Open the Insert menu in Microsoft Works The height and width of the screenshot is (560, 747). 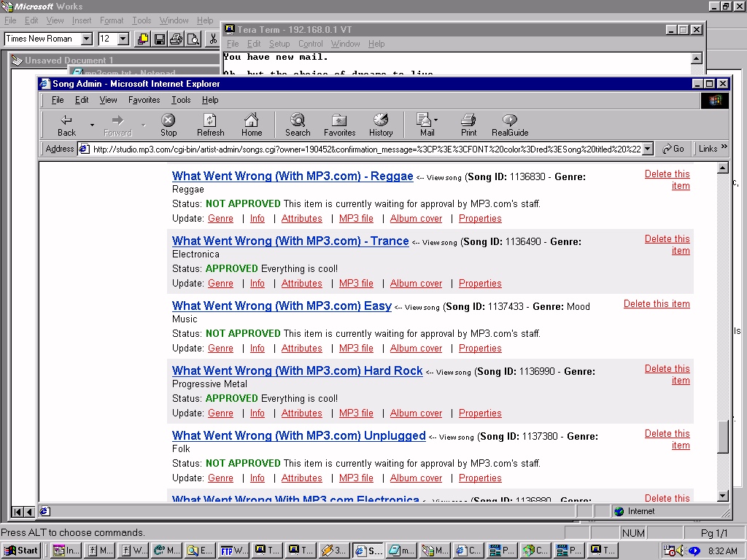pyautogui.click(x=82, y=20)
